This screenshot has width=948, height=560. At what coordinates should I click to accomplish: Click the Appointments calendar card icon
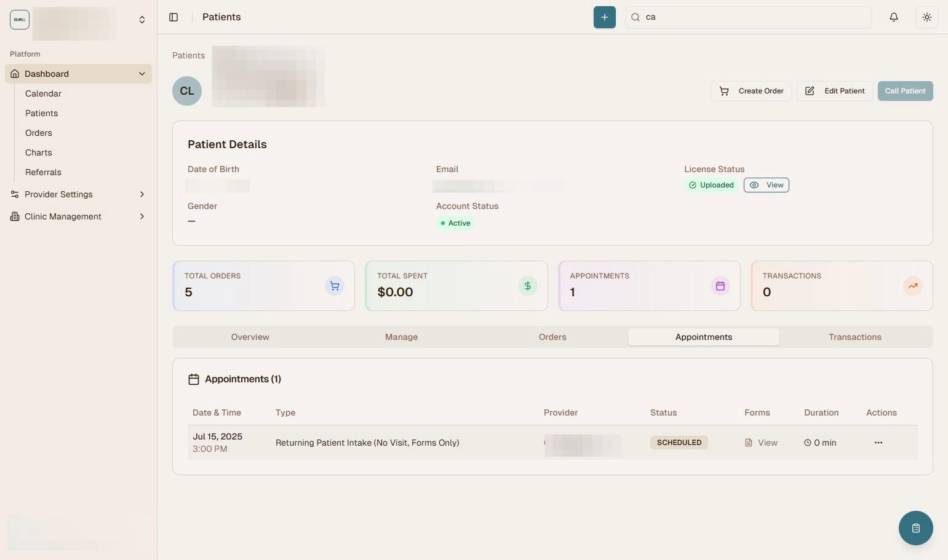720,286
